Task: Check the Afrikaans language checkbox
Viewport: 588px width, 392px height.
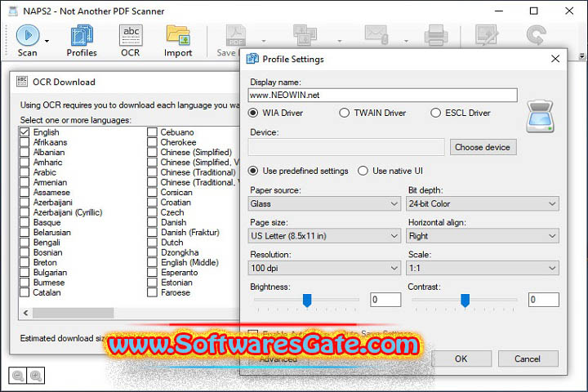Action: coord(24,142)
